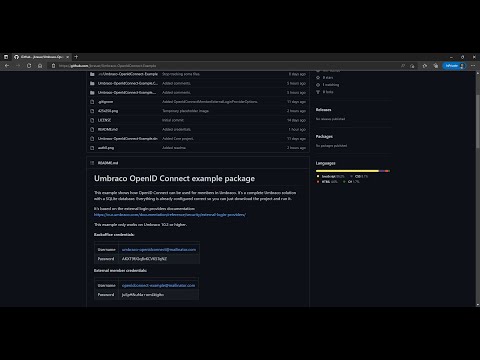
Task: Open commit 'Added OpenIdConnectMemberExternalLoginProviderOptions.'
Action: tap(210, 102)
